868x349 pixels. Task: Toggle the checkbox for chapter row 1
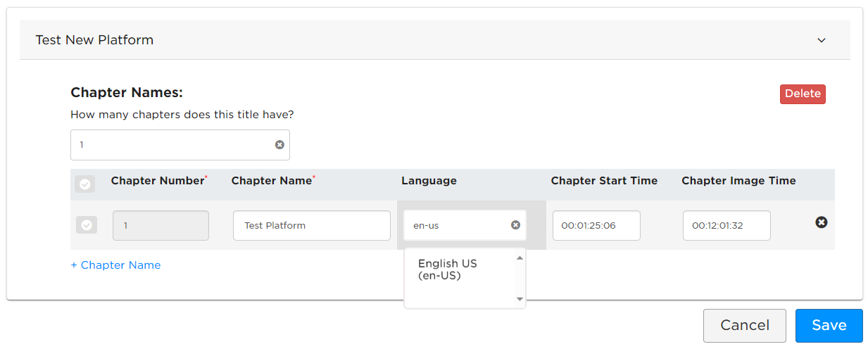87,225
